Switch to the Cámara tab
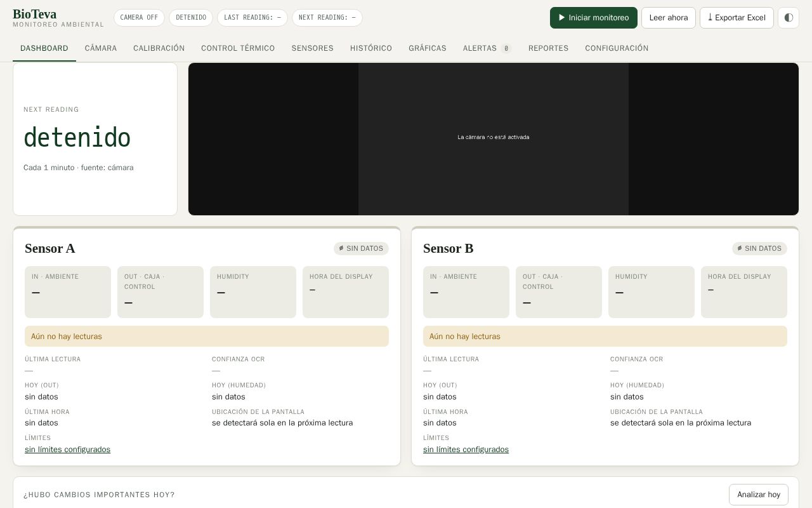 (101, 48)
